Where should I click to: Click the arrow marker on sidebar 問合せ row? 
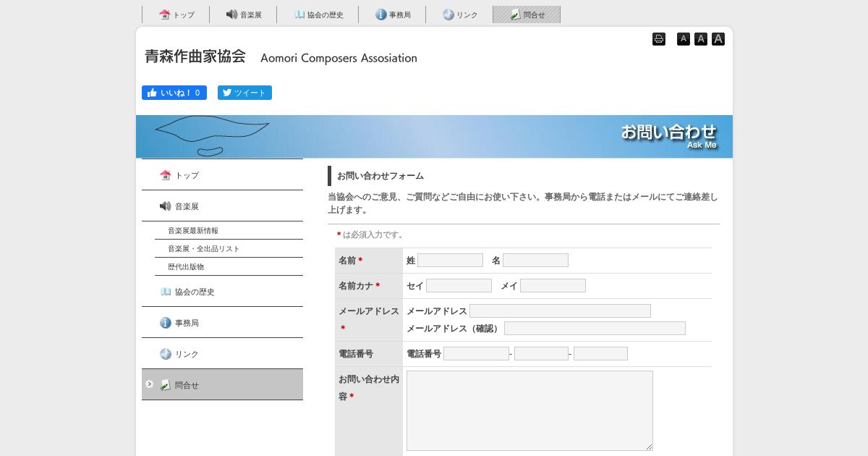click(x=149, y=384)
